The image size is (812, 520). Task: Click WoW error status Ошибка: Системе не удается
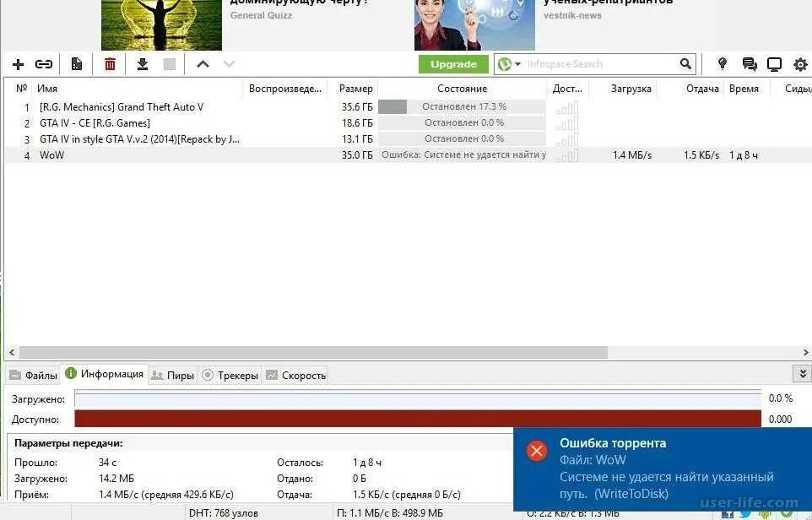(x=463, y=154)
